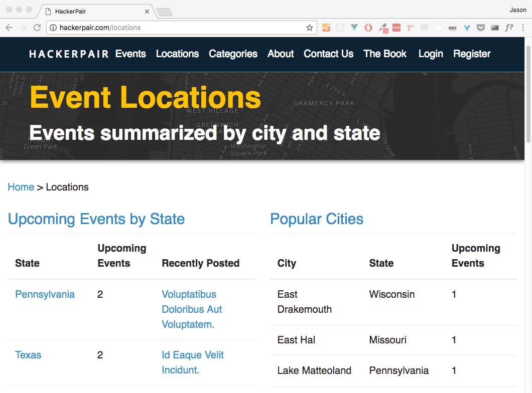Follow the Home breadcrumb link
The width and height of the screenshot is (532, 393).
tap(21, 187)
